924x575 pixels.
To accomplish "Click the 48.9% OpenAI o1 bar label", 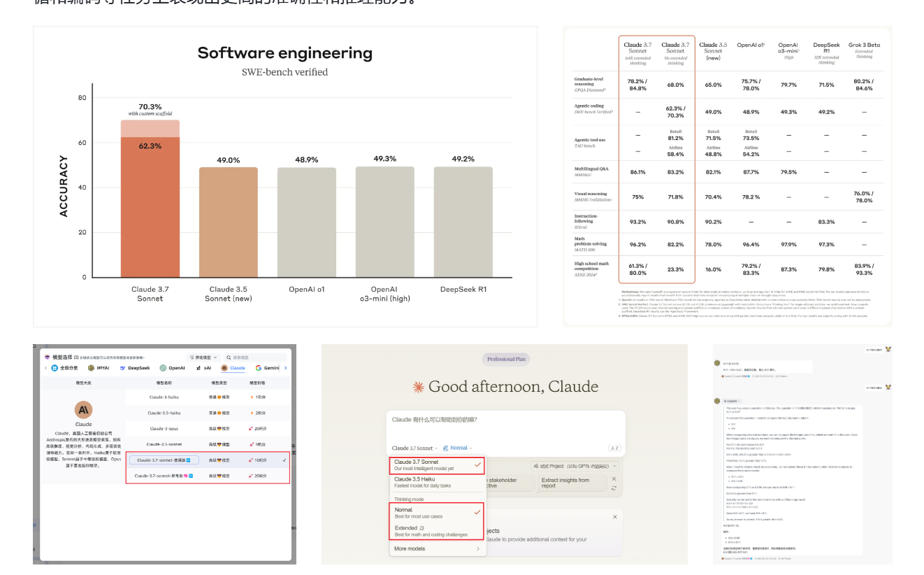I will pos(307,160).
